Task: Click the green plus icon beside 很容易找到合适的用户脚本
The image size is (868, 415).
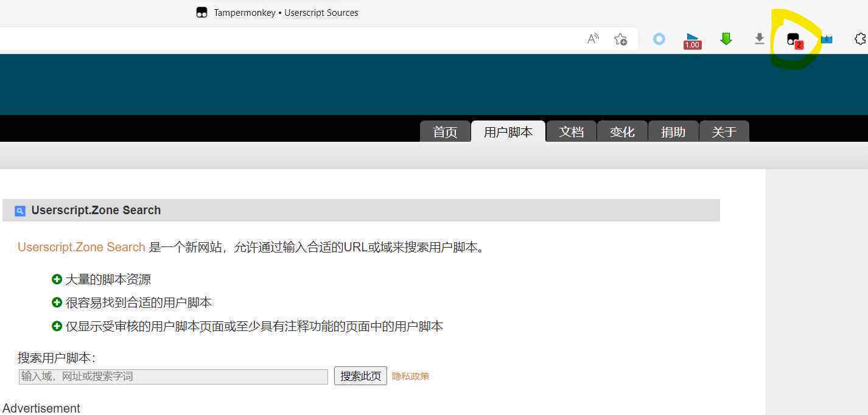Action: click(57, 302)
